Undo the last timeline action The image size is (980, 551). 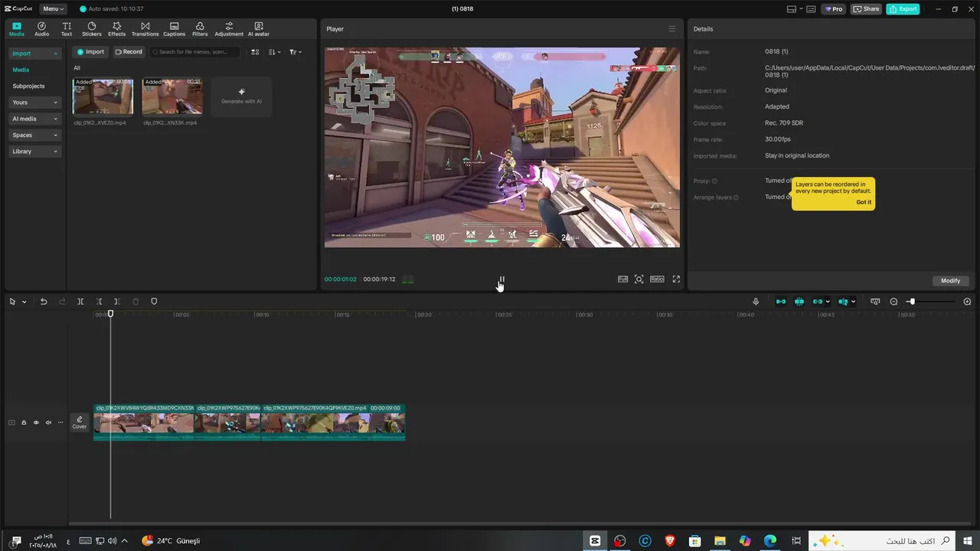(44, 302)
